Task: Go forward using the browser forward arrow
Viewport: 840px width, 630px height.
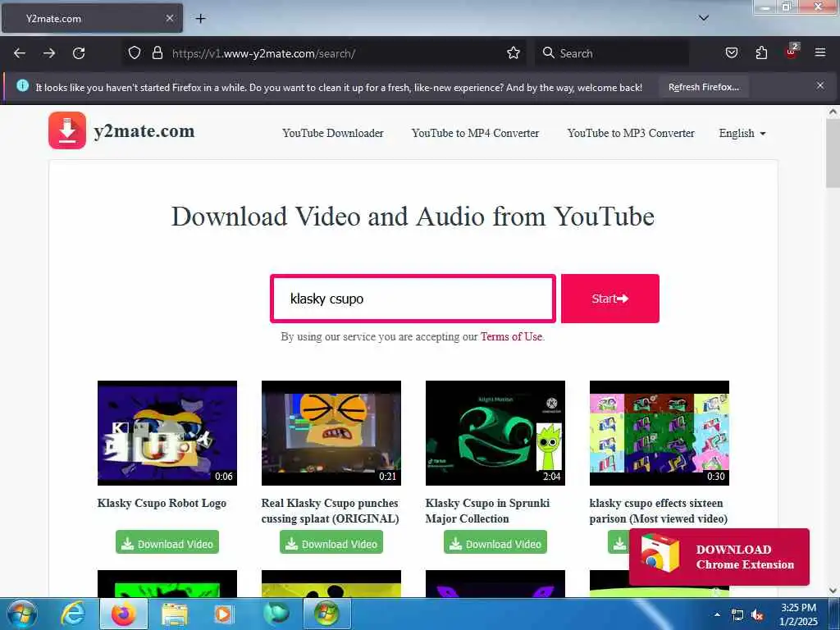Action: pyautogui.click(x=49, y=53)
